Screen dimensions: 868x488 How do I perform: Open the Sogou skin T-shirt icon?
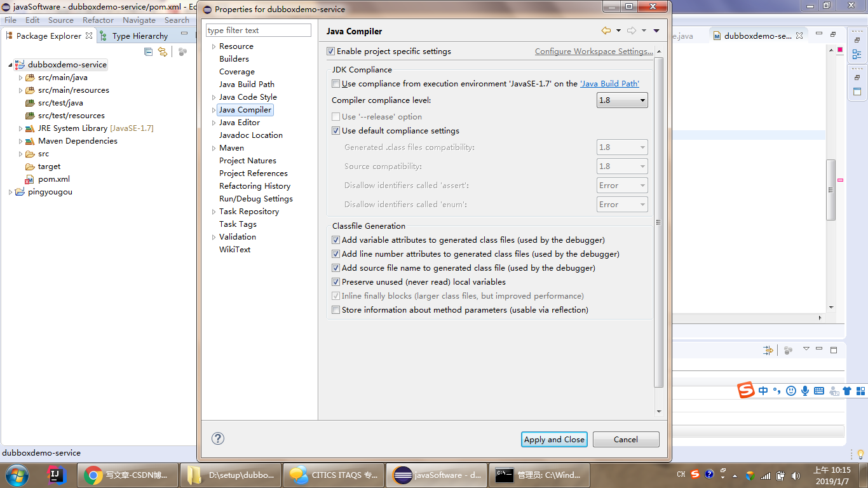click(x=848, y=391)
